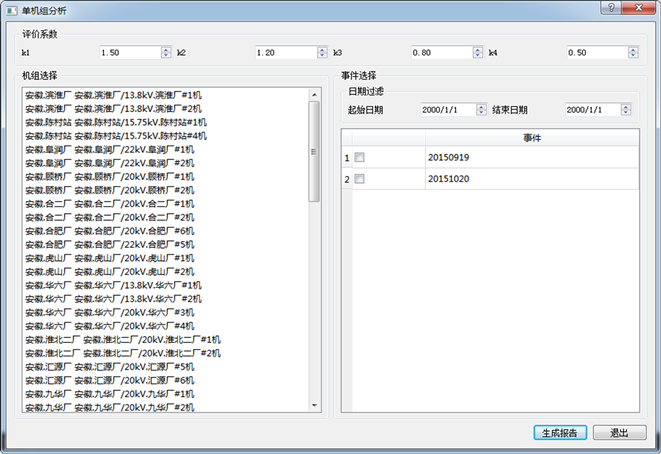Click the 生成报告 button
This screenshot has width=661, height=454.
click(x=559, y=433)
